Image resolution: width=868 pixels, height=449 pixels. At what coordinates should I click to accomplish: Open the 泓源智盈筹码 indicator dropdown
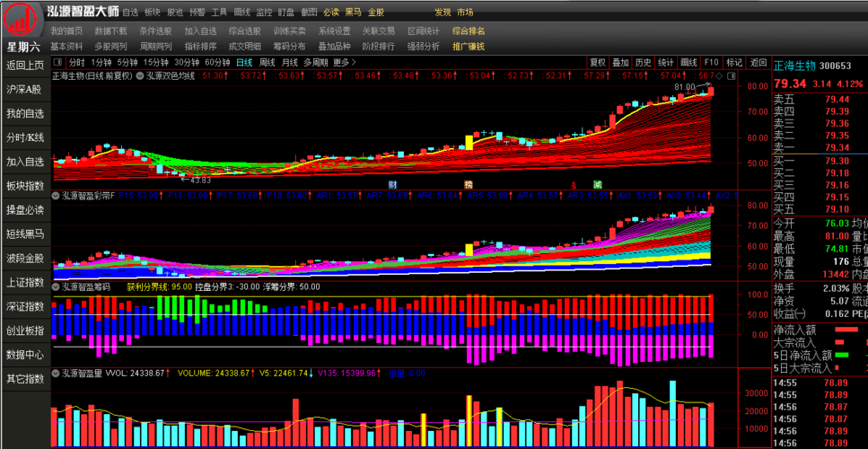pos(56,286)
